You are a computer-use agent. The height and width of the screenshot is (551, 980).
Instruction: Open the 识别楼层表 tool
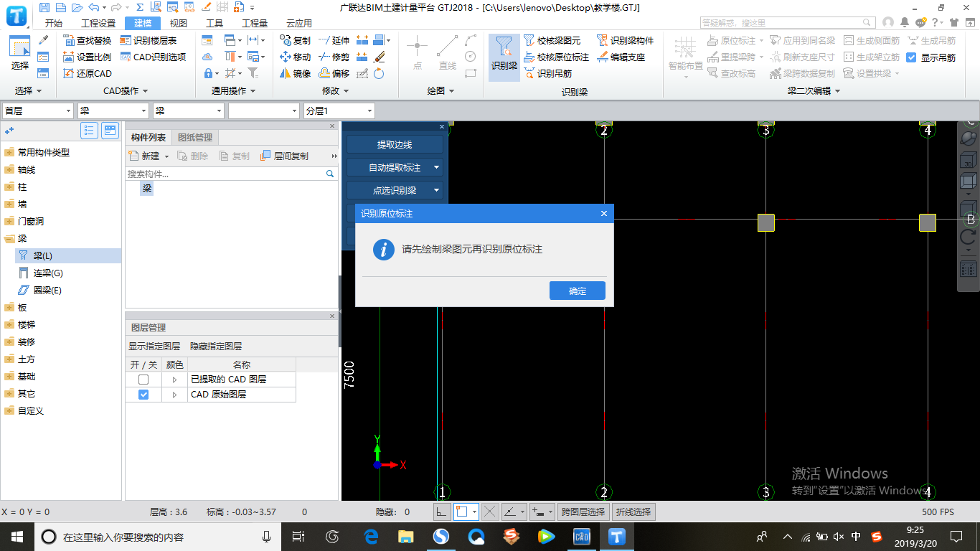(x=149, y=40)
